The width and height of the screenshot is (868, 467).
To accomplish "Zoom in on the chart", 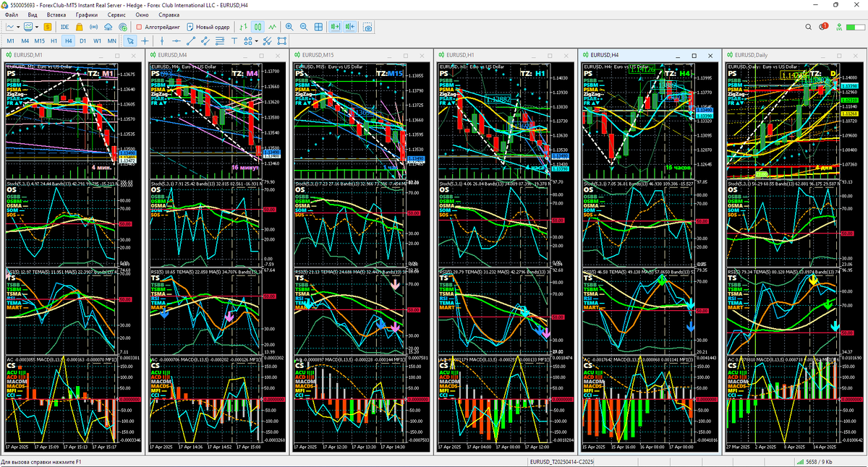I will coord(289,27).
